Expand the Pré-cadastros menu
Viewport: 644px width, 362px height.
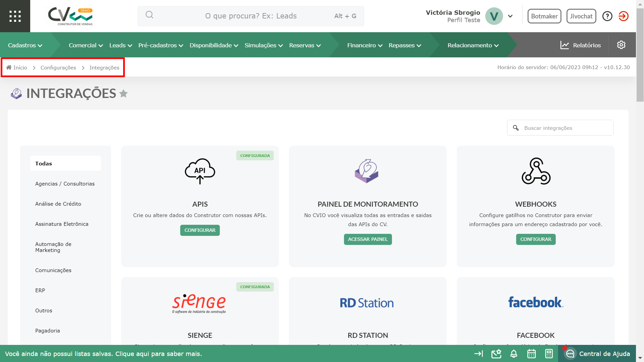[161, 45]
